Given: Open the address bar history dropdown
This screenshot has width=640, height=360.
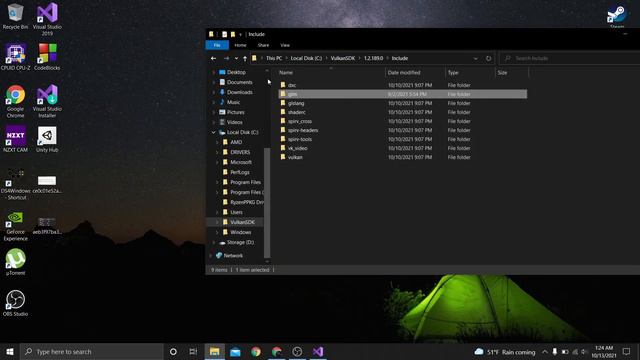Looking at the screenshot, I should 476,58.
